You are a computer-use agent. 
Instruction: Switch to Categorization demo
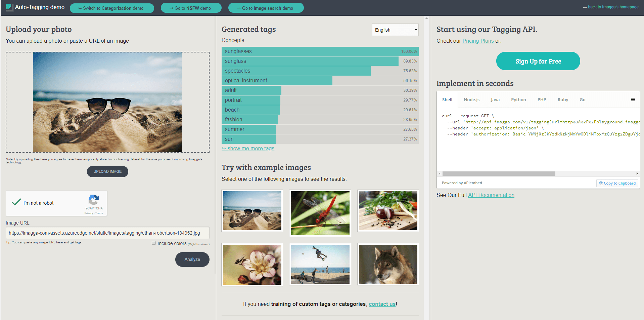[112, 8]
